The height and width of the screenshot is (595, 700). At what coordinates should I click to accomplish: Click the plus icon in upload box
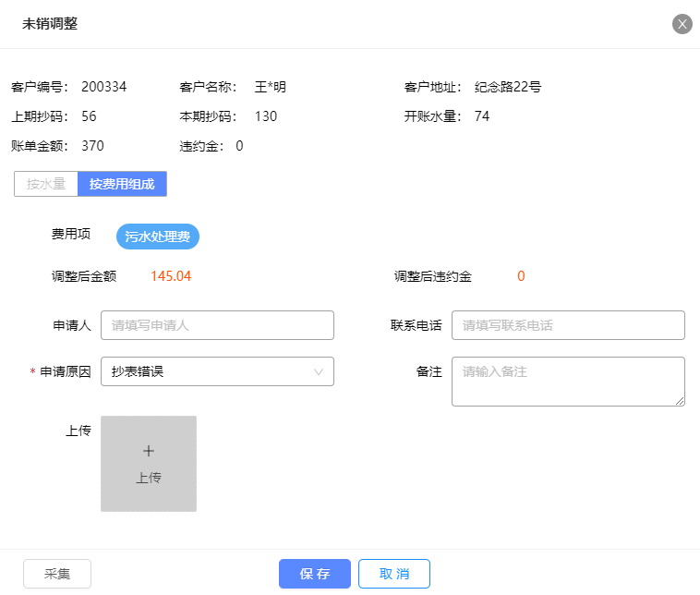point(149,451)
